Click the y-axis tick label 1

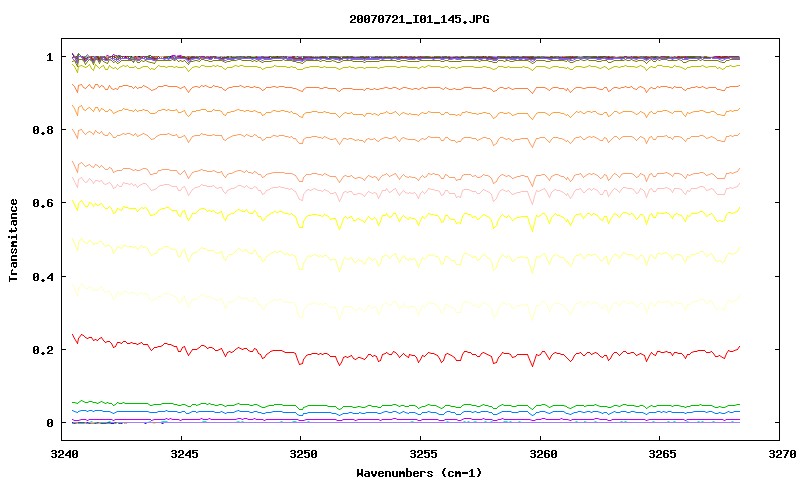(49, 57)
